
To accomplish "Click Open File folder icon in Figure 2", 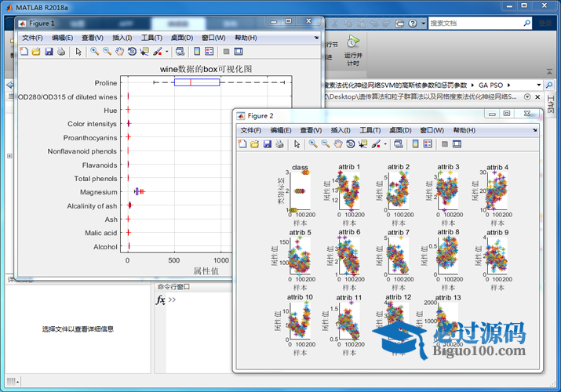I will tap(255, 144).
